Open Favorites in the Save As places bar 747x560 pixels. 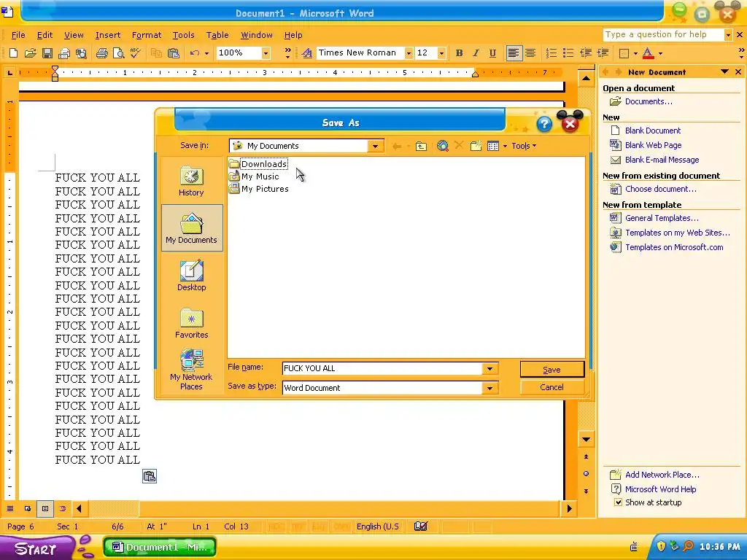pos(192,323)
